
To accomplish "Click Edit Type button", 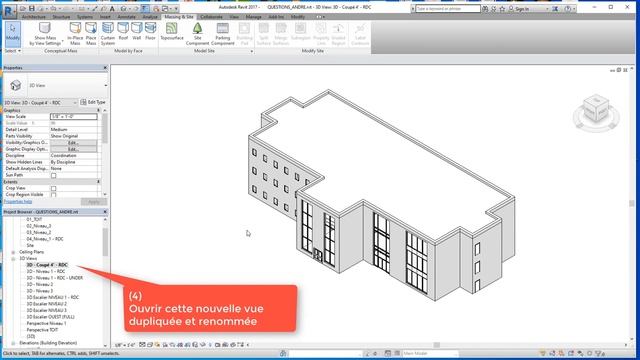I will coord(93,102).
